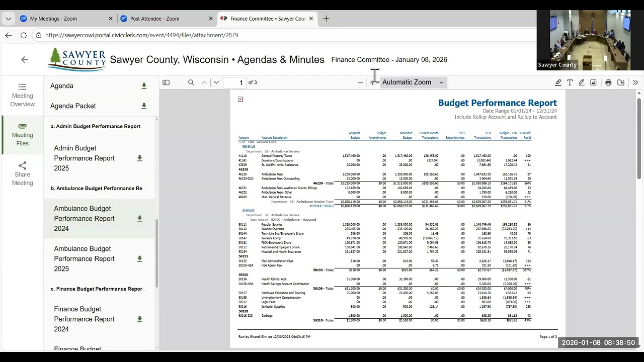Save the PDF document to disk
The image size is (644, 362).
621,82
